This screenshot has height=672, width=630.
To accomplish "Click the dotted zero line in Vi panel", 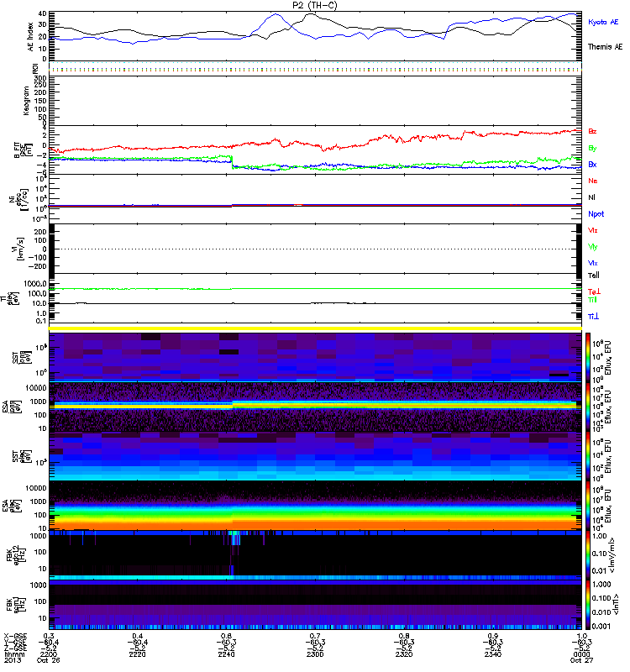I will [x=315, y=249].
